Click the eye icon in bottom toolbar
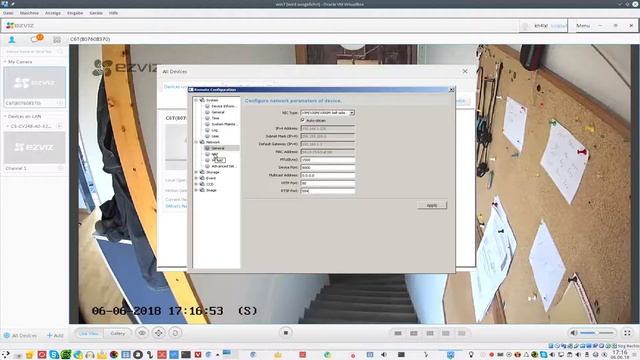This screenshot has height=360, width=640. (x=142, y=333)
